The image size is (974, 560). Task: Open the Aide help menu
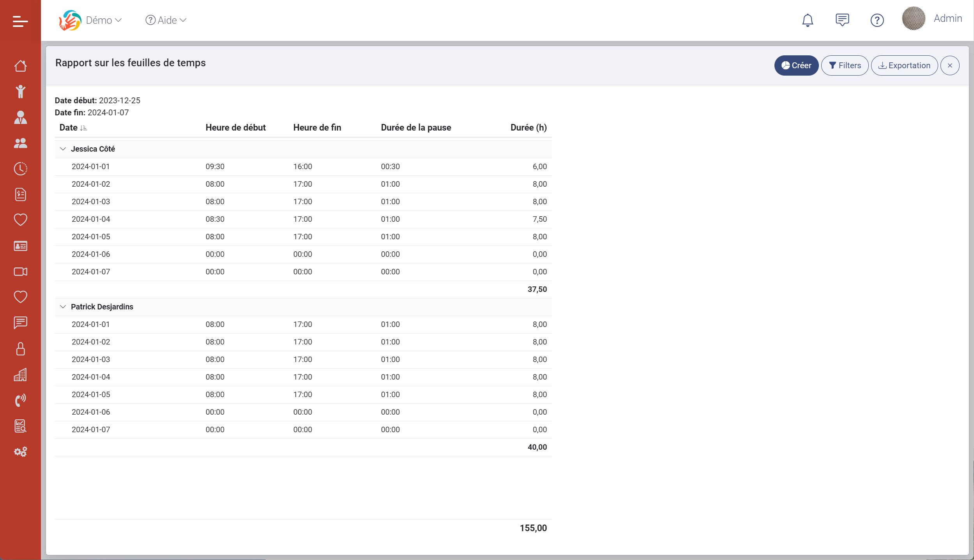(x=166, y=20)
